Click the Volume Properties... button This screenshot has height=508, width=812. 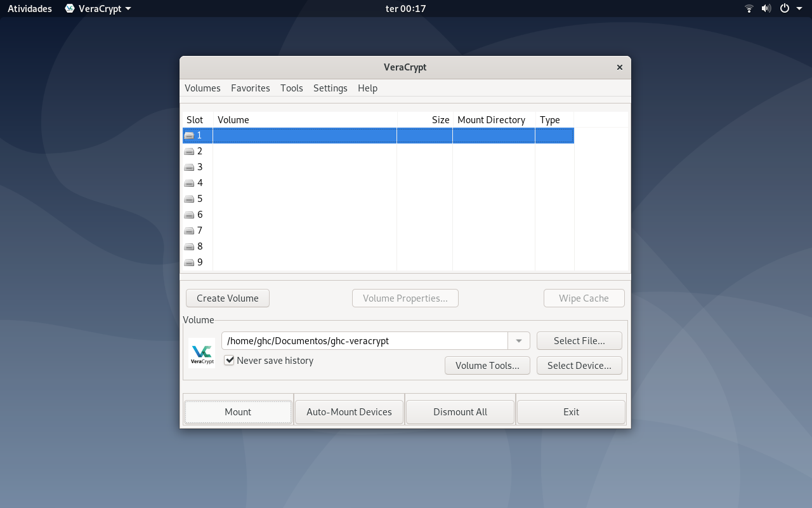pos(405,298)
